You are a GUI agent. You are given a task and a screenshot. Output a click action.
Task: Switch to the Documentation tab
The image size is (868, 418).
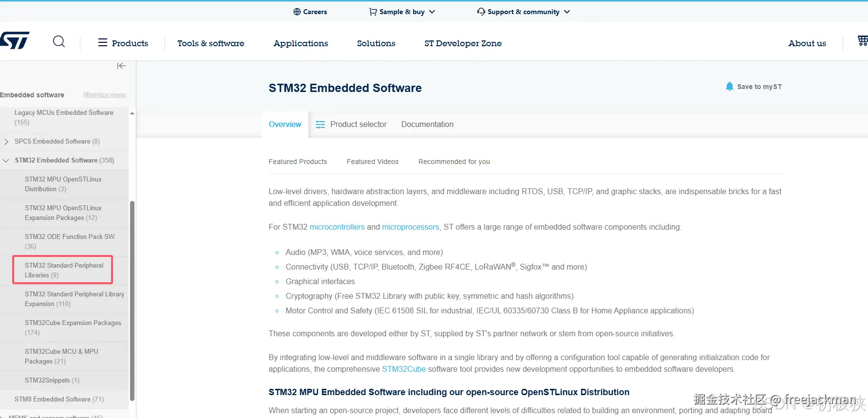pyautogui.click(x=427, y=125)
